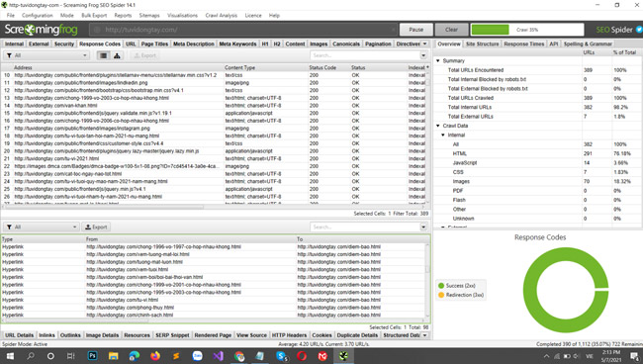Collapse the Internal tree node
The height and width of the screenshot is (364, 643).
click(443, 135)
